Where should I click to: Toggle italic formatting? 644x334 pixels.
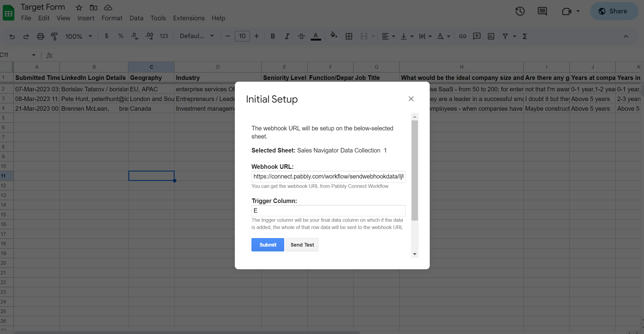287,36
